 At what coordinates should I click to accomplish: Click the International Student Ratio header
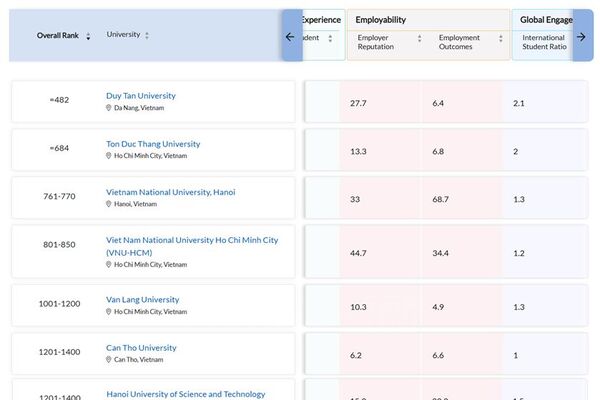click(x=543, y=42)
